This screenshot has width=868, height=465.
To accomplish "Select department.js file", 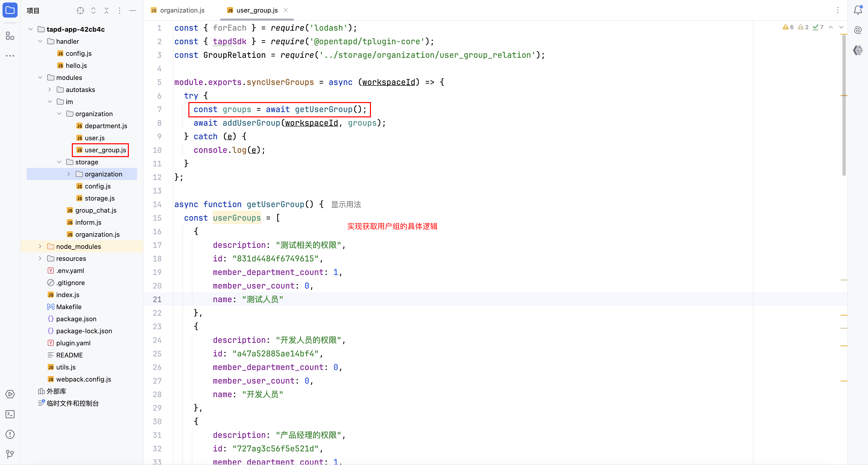I will (x=106, y=126).
